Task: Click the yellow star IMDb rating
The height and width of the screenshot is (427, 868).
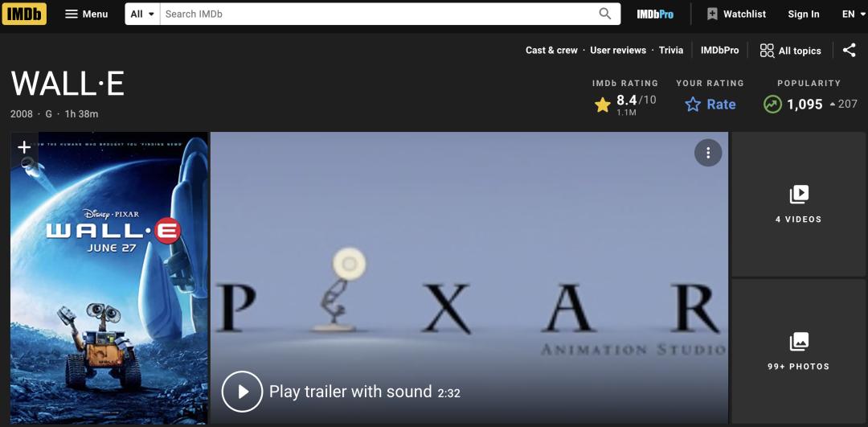Action: point(602,105)
